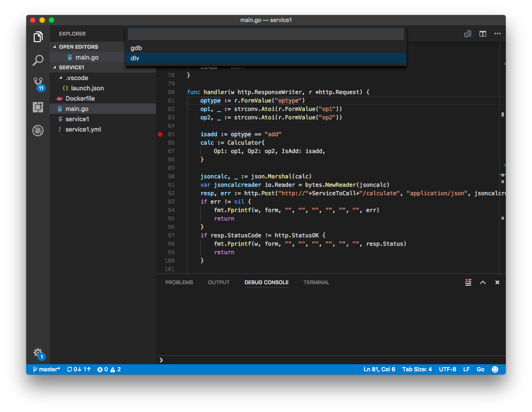Image resolution: width=532 pixels, height=412 pixels.
Task: Click the Calculator{ code on line 86
Action: (x=246, y=143)
